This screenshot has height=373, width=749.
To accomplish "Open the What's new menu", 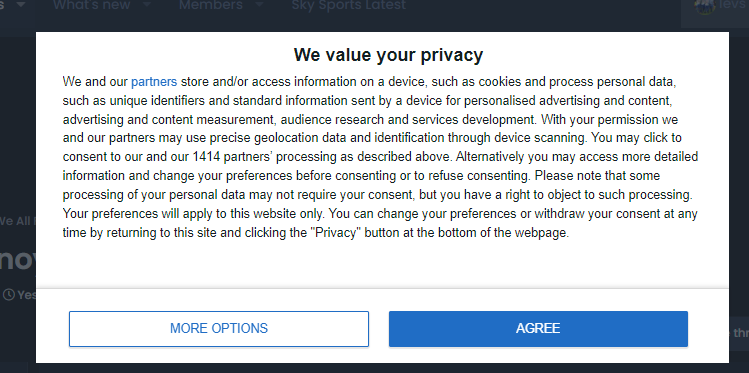I will point(91,6).
